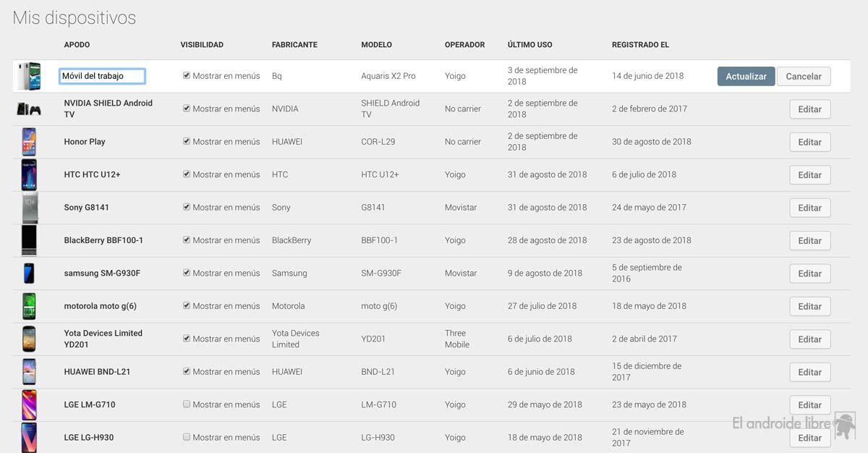Toggle Mostrar en menús for Aquaris X2 Pro
Image resolution: width=868 pixels, height=453 pixels.
point(187,75)
